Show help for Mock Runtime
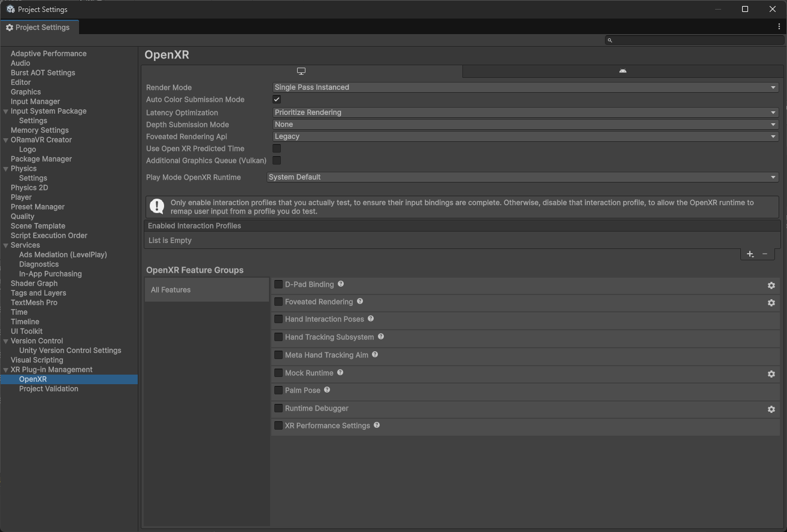Viewport: 787px width, 532px height. [x=340, y=372]
